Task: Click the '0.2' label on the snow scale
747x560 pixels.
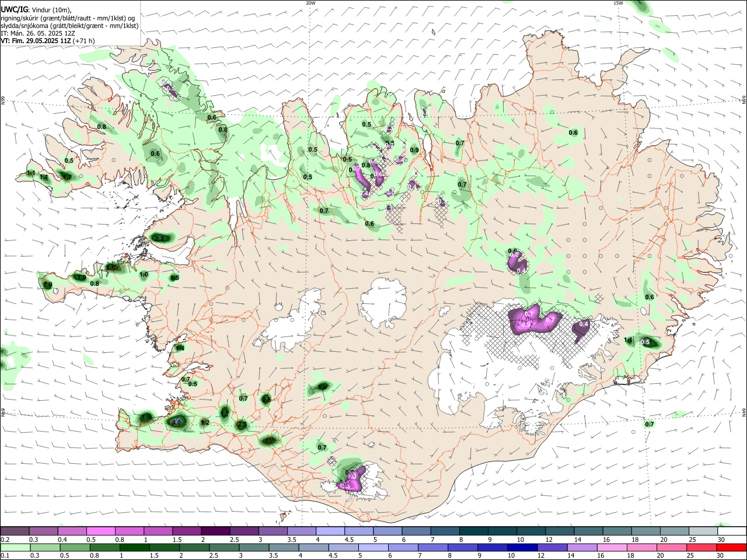Action: click(x=4, y=540)
